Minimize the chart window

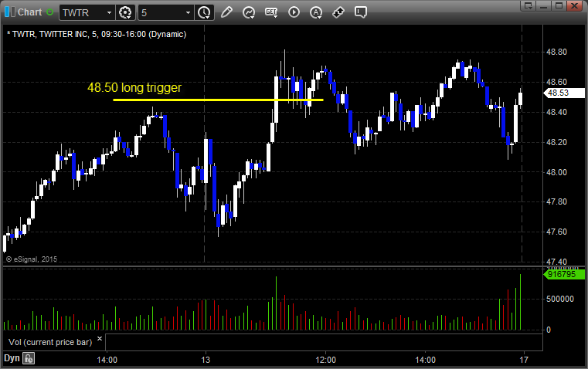pyautogui.click(x=544, y=5)
